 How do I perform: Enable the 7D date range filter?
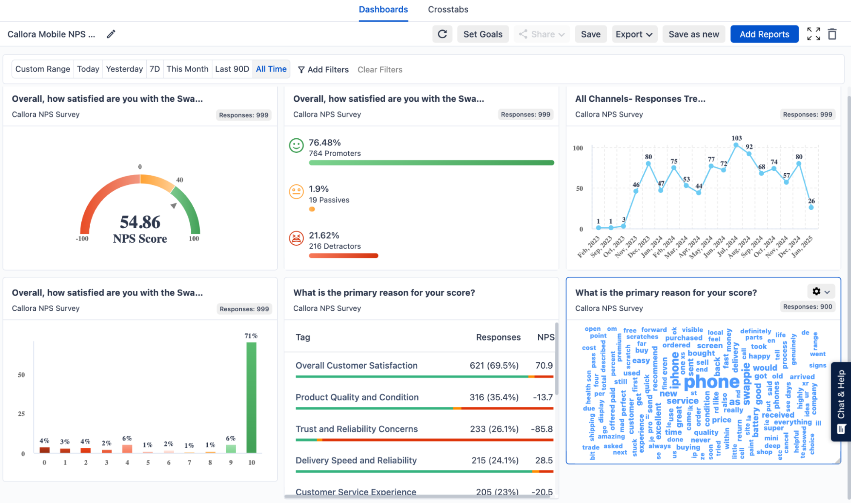click(155, 69)
